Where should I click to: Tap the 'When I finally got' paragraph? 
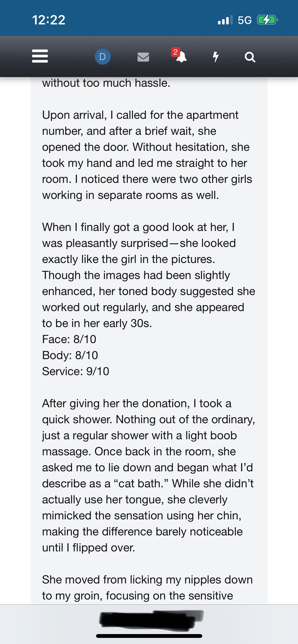coord(149,275)
